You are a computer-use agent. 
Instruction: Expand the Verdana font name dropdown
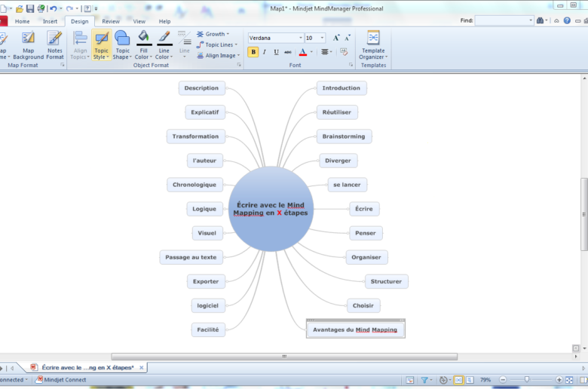click(x=299, y=38)
